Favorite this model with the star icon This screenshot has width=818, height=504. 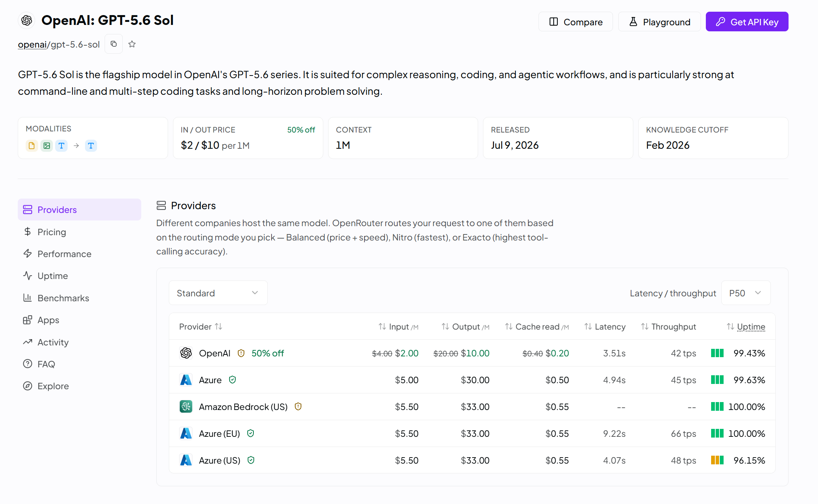[x=132, y=44]
